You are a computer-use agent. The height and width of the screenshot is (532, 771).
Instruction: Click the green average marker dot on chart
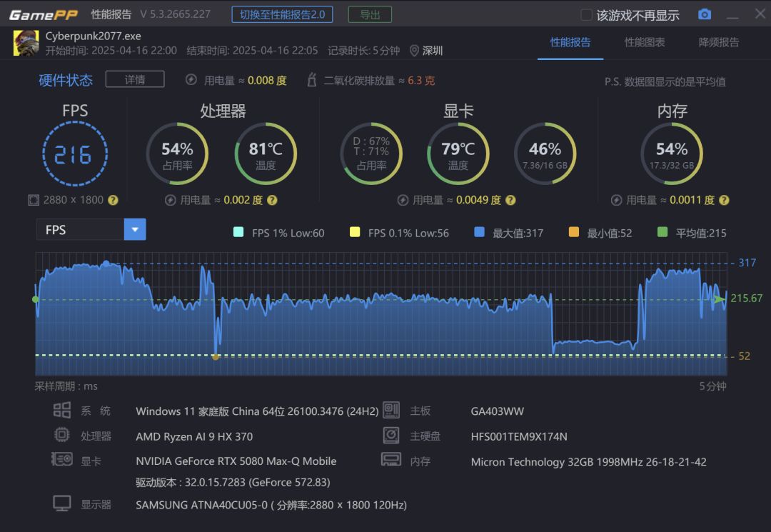click(x=36, y=299)
